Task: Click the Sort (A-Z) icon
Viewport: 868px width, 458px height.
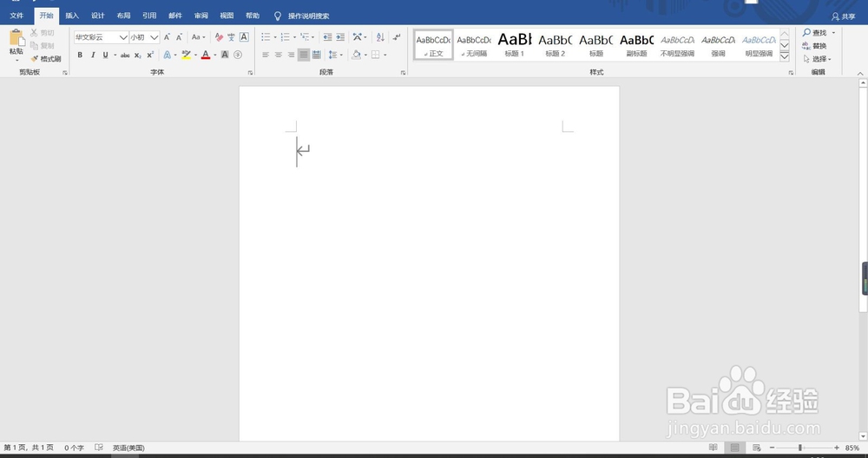Action: (380, 37)
